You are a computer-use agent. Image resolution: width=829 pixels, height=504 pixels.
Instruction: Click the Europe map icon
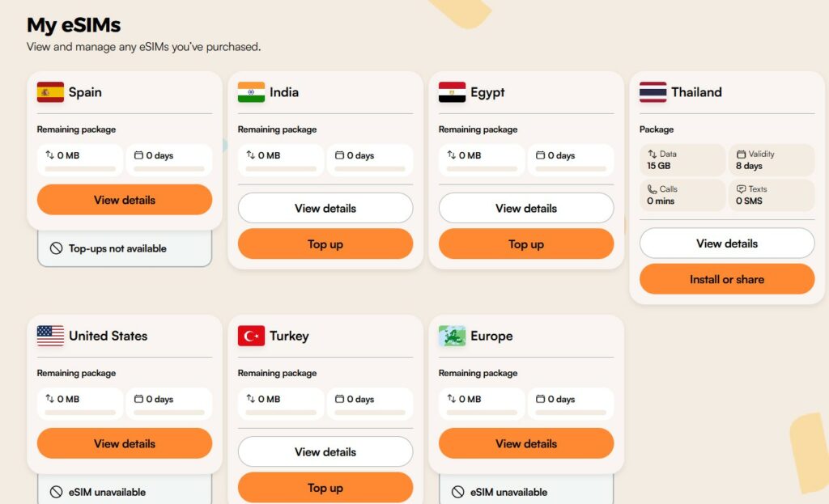[452, 336]
